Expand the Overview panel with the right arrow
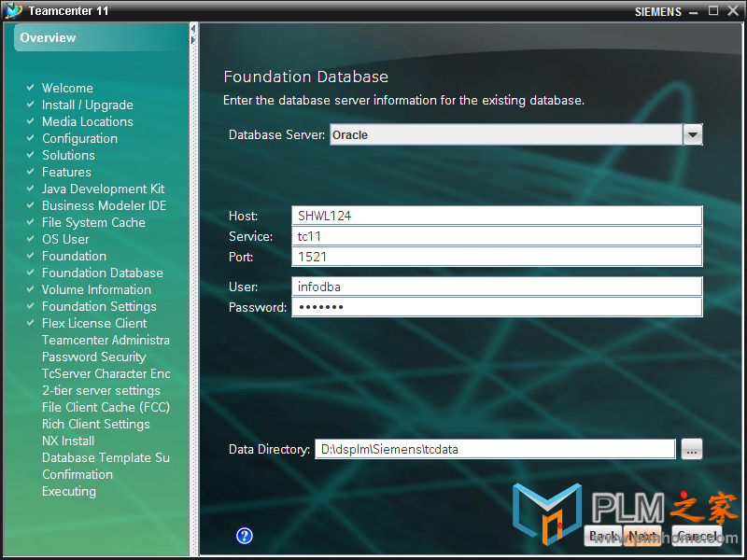 (193, 40)
